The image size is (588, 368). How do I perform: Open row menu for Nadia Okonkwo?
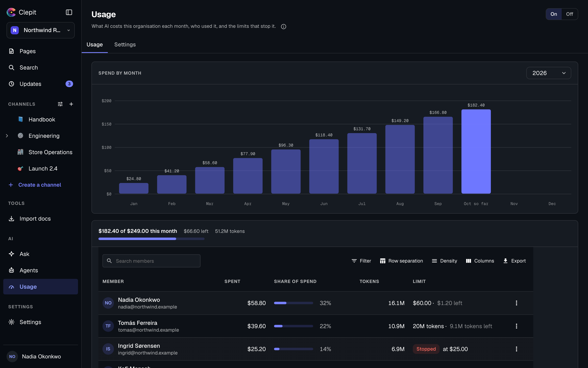click(x=516, y=303)
